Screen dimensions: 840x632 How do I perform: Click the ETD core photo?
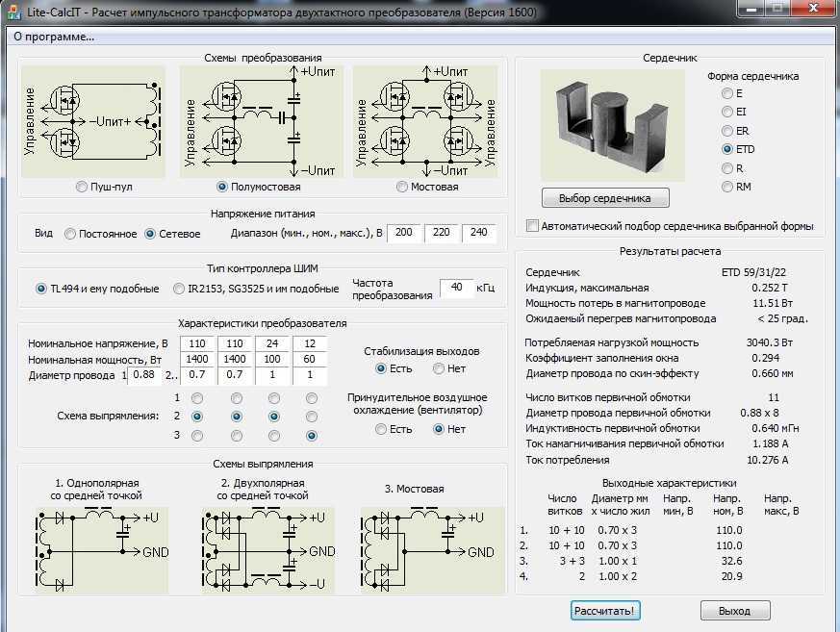pos(612,125)
